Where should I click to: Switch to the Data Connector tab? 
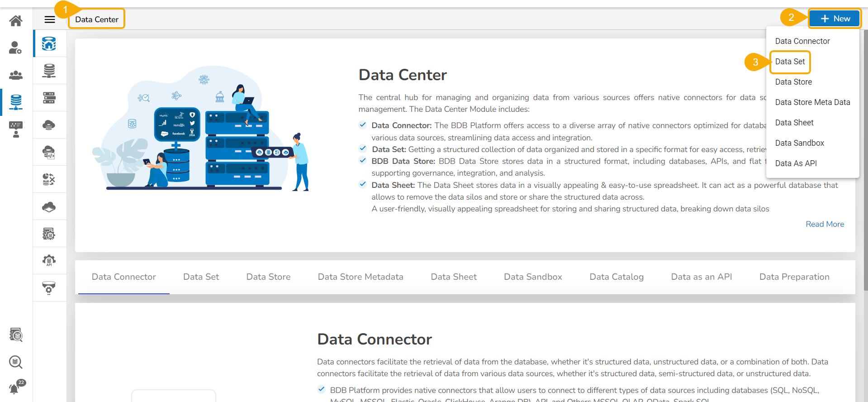click(x=124, y=277)
